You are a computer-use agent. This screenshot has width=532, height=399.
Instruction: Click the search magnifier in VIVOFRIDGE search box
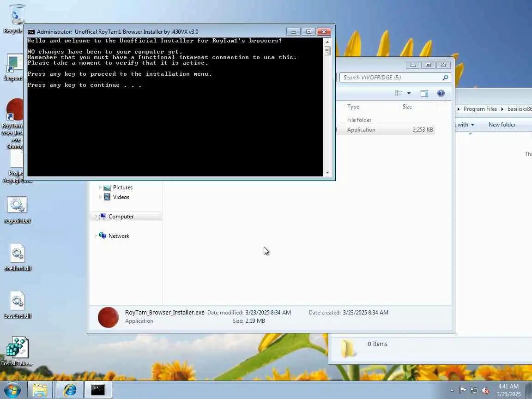pyautogui.click(x=445, y=78)
